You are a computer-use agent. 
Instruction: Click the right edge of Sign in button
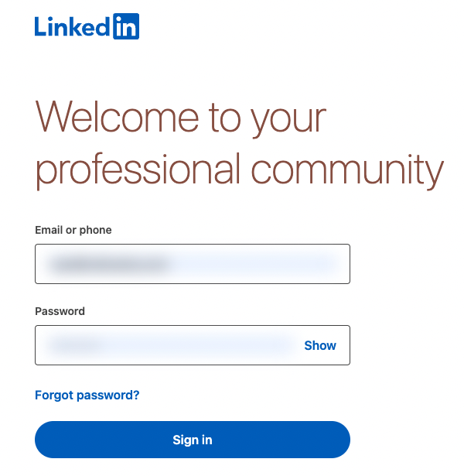click(337, 440)
